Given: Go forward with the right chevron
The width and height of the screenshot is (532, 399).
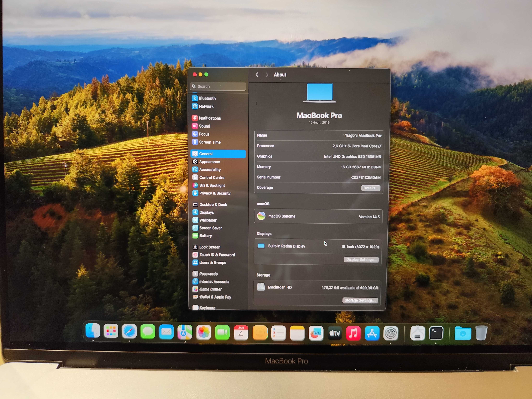Looking at the screenshot, I should [267, 75].
